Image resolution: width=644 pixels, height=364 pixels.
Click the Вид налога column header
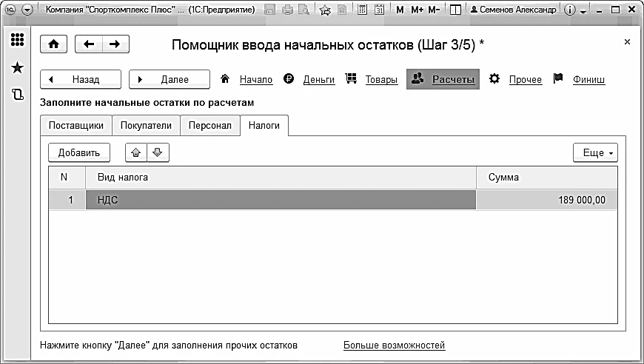click(281, 178)
